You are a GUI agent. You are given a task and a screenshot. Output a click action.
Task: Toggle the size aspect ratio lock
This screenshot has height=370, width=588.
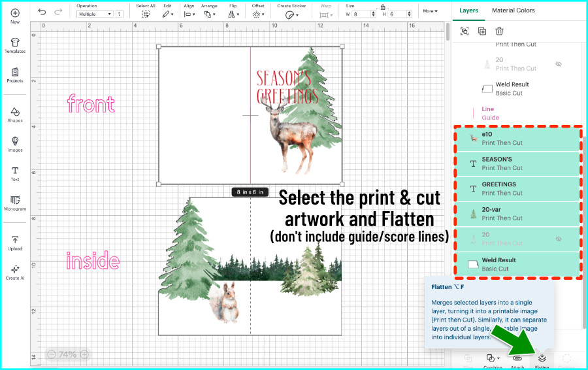coord(382,7)
